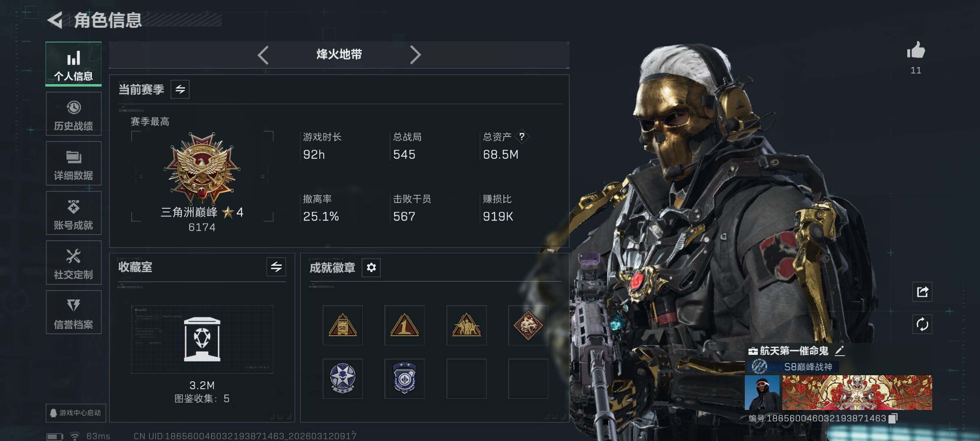Go back using the arrow beside 角色信息

point(55,20)
